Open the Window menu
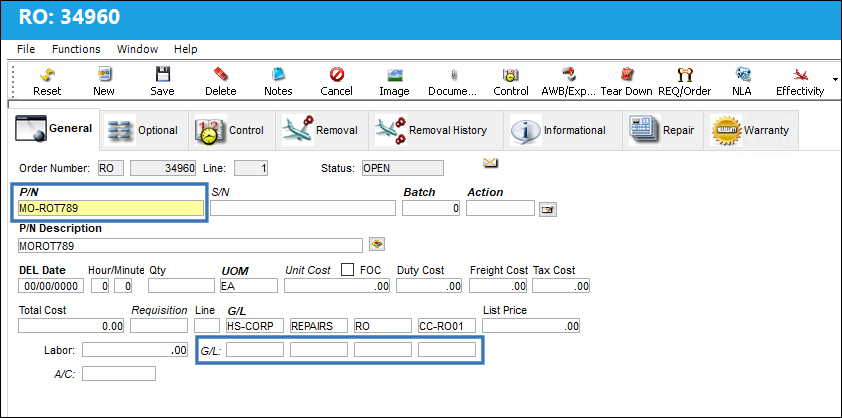 137,49
